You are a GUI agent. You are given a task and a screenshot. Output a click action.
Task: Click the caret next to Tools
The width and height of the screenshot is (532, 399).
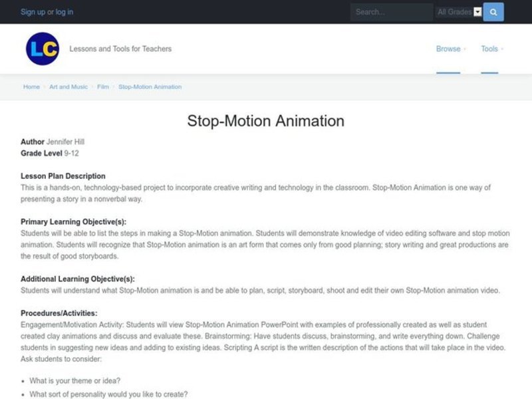pyautogui.click(x=504, y=49)
